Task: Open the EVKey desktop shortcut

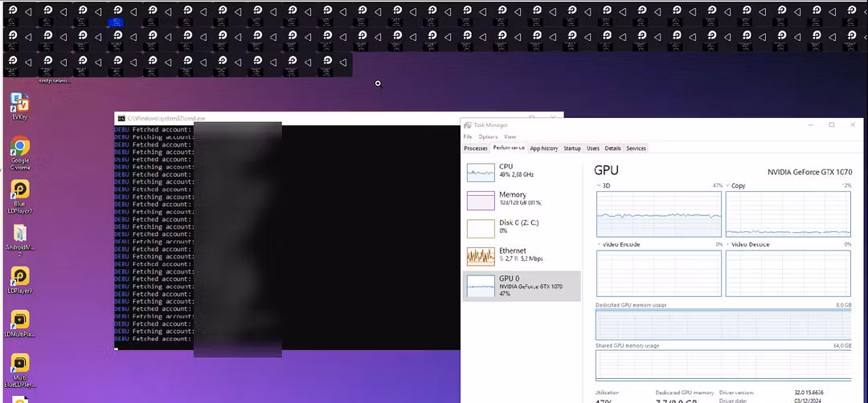Action: point(19,103)
